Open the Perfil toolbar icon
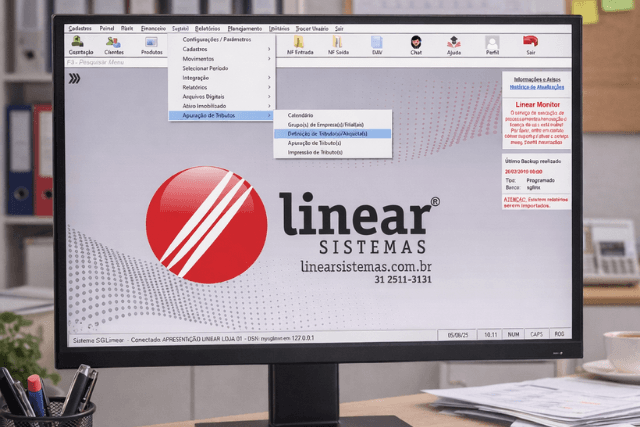The height and width of the screenshot is (427, 640). [492, 45]
